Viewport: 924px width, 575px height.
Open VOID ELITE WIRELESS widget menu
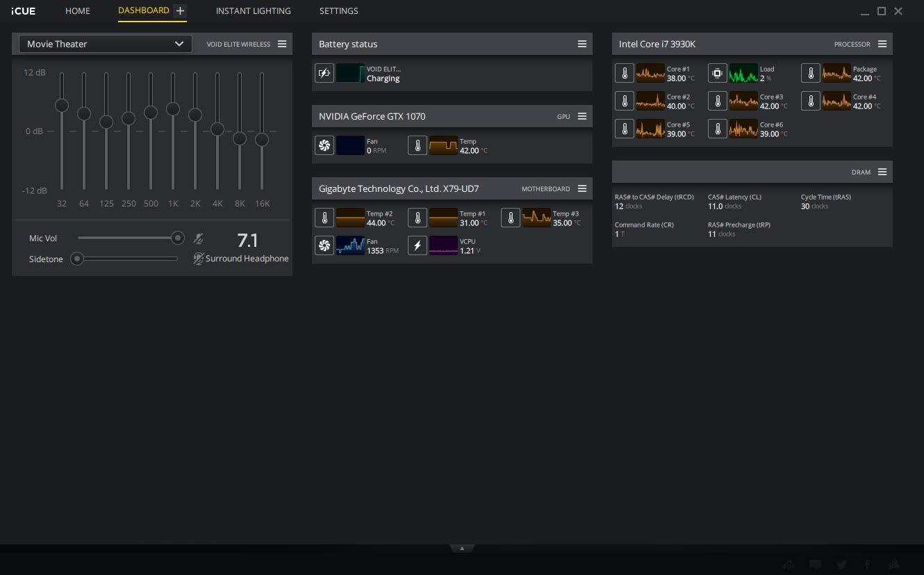[282, 44]
